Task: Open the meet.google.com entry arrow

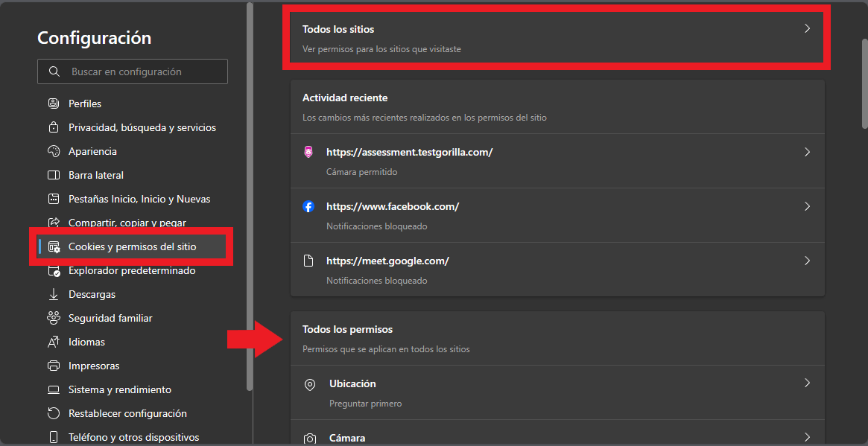Action: pyautogui.click(x=807, y=261)
